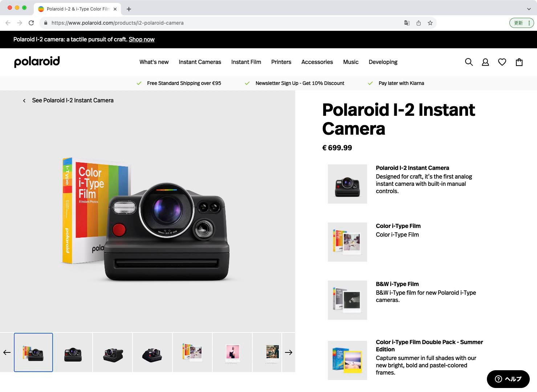This screenshot has height=392, width=537.
Task: View the wishlist heart icon
Action: tap(502, 62)
